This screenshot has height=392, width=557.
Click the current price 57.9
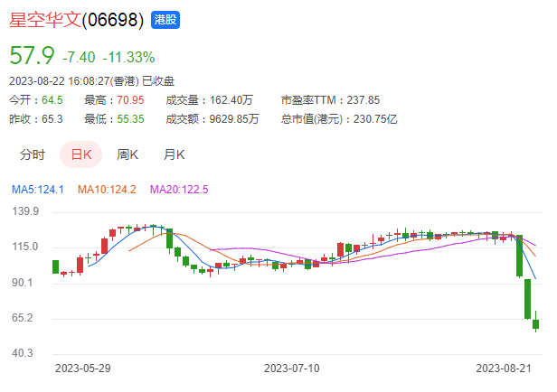(32, 56)
